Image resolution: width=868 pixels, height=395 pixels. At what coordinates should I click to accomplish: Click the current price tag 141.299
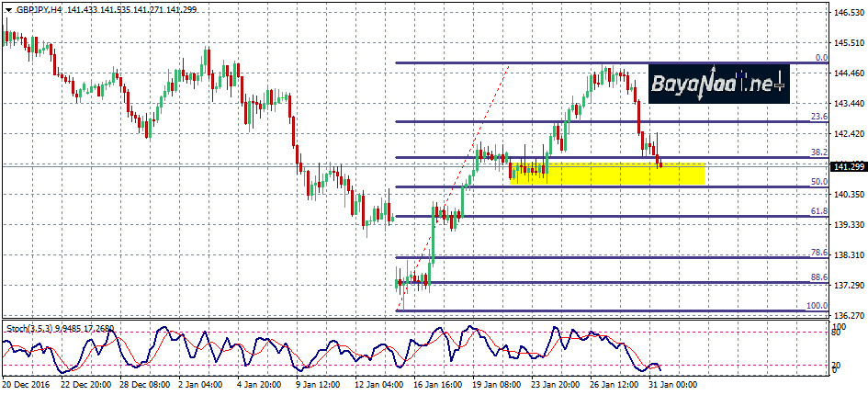click(846, 166)
